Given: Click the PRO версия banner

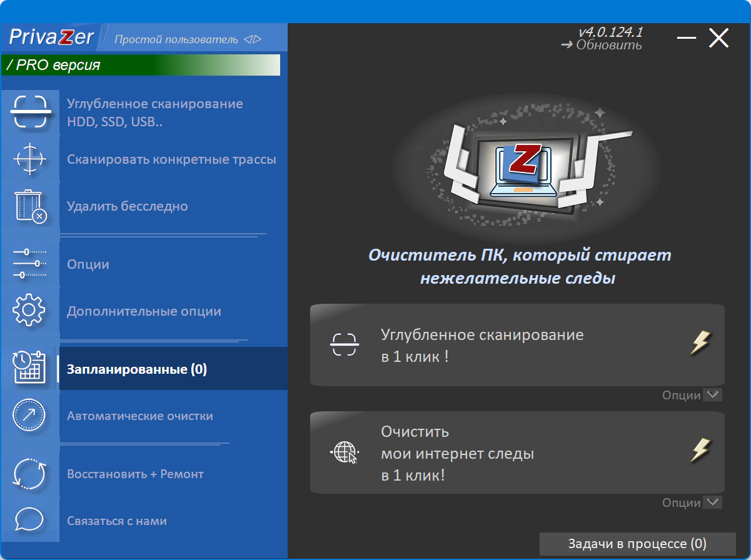Looking at the screenshot, I should (x=141, y=65).
